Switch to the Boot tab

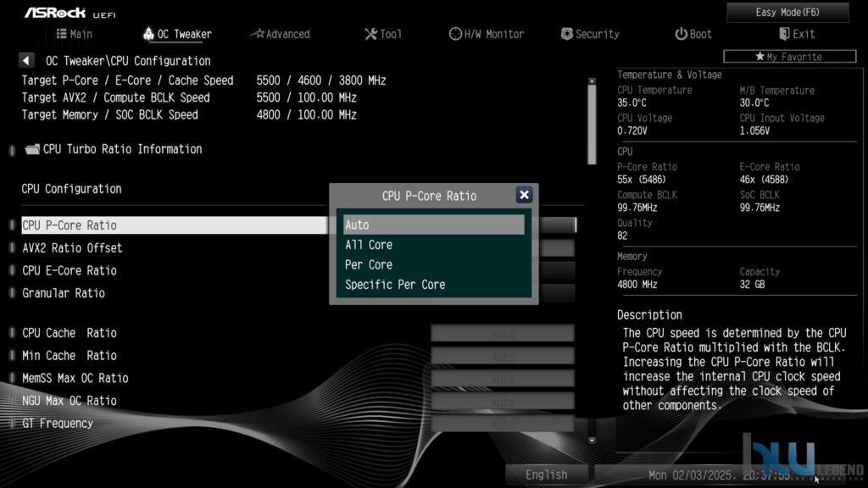(693, 34)
